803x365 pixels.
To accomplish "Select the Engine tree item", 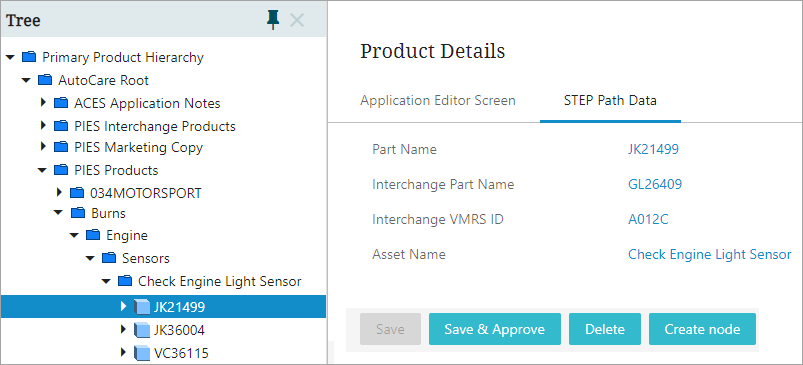I will point(126,235).
